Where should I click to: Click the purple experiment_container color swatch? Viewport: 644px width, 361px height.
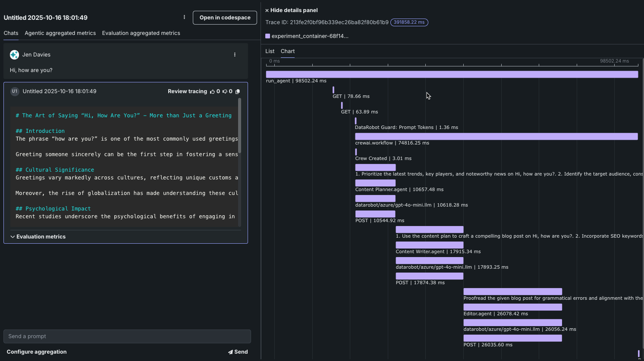(268, 36)
